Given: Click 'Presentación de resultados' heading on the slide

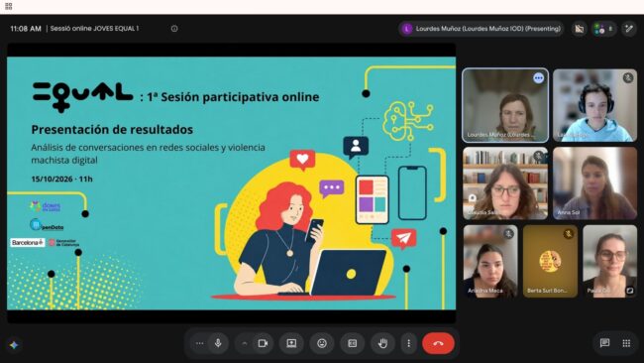Looking at the screenshot, I should coord(112,130).
